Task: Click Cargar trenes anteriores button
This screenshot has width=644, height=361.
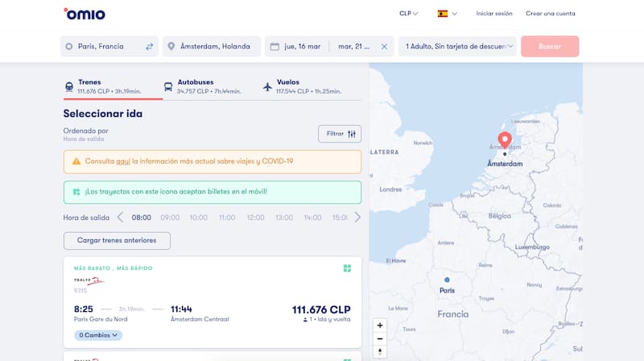Action: [x=117, y=240]
